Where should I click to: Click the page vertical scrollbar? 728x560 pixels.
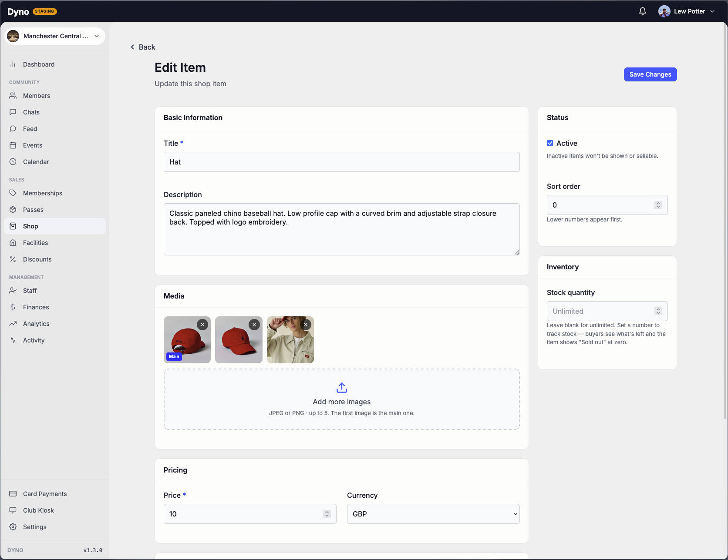725,222
